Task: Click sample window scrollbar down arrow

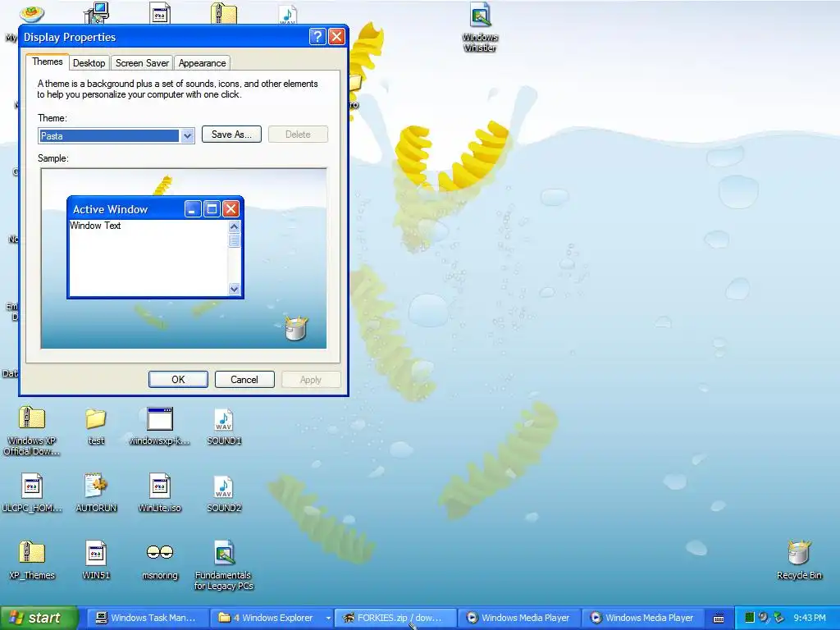Action: 234,289
